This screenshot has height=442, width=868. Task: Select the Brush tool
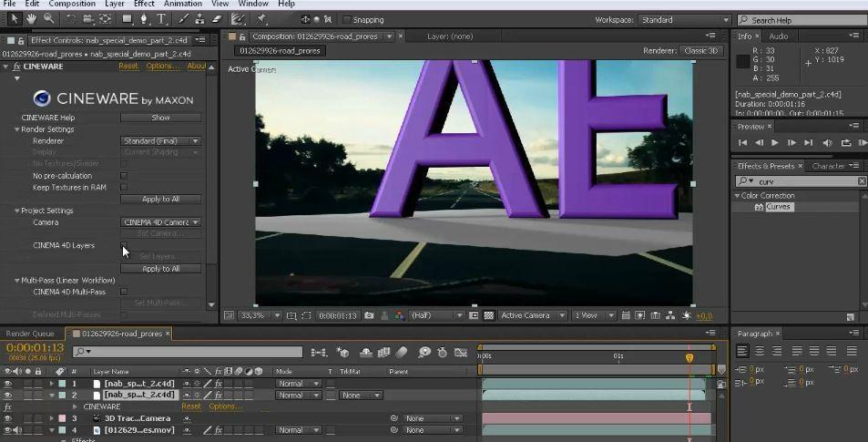(183, 19)
